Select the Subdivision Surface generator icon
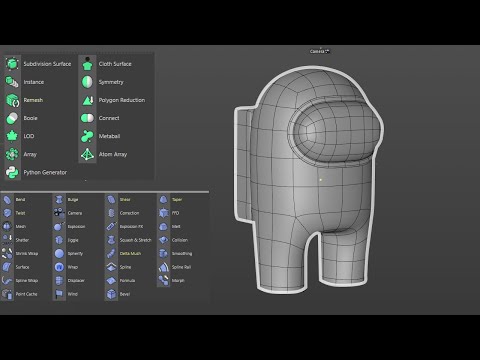 pyautogui.click(x=12, y=64)
